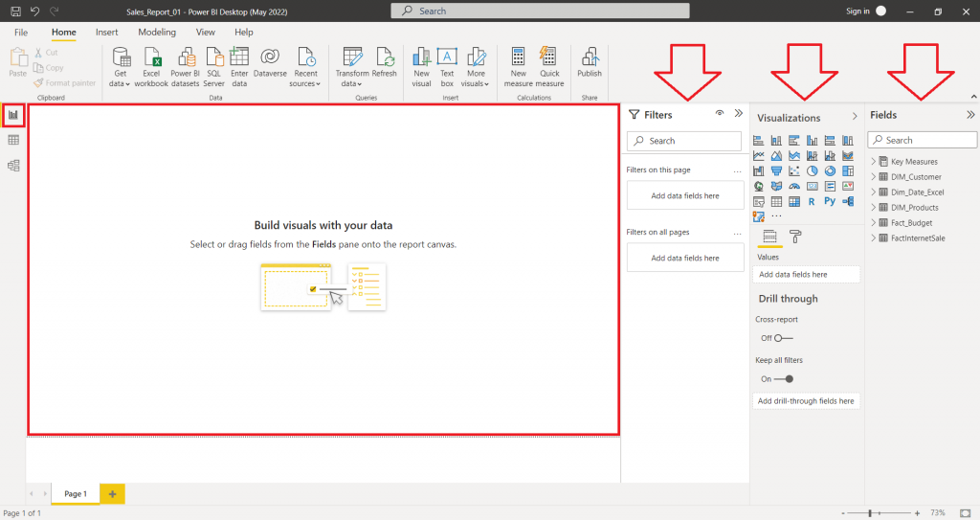Open the More visuals dropdown
980x520 pixels.
[x=476, y=67]
